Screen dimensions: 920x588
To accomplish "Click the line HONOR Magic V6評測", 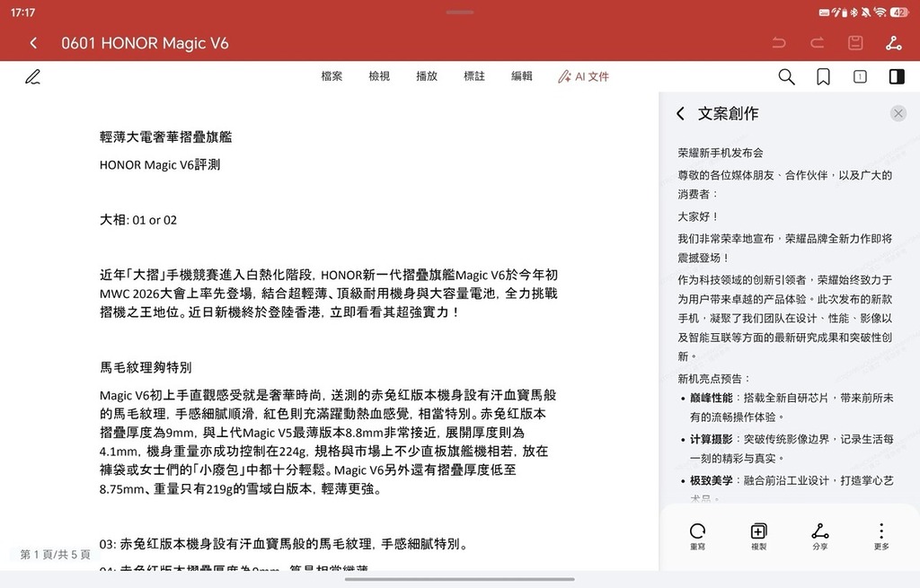I will click(160, 165).
